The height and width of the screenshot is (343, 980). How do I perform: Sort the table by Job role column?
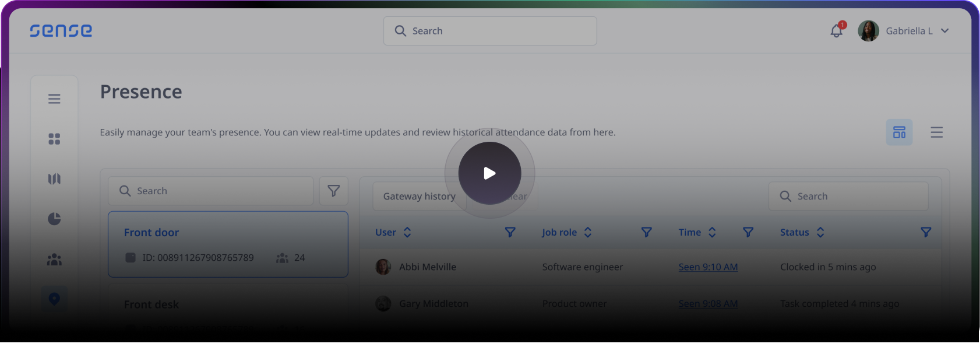[588, 232]
